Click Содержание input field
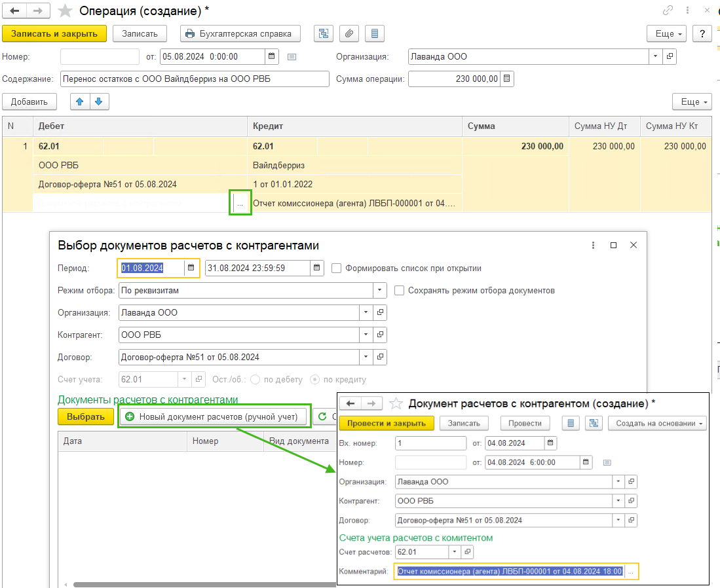Image resolution: width=720 pixels, height=588 pixels. (x=195, y=79)
